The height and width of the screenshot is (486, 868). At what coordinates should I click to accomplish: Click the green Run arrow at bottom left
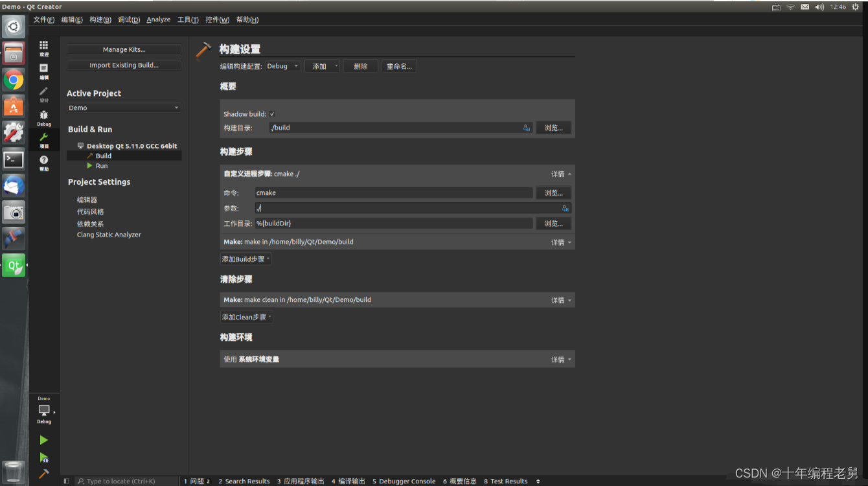43,440
